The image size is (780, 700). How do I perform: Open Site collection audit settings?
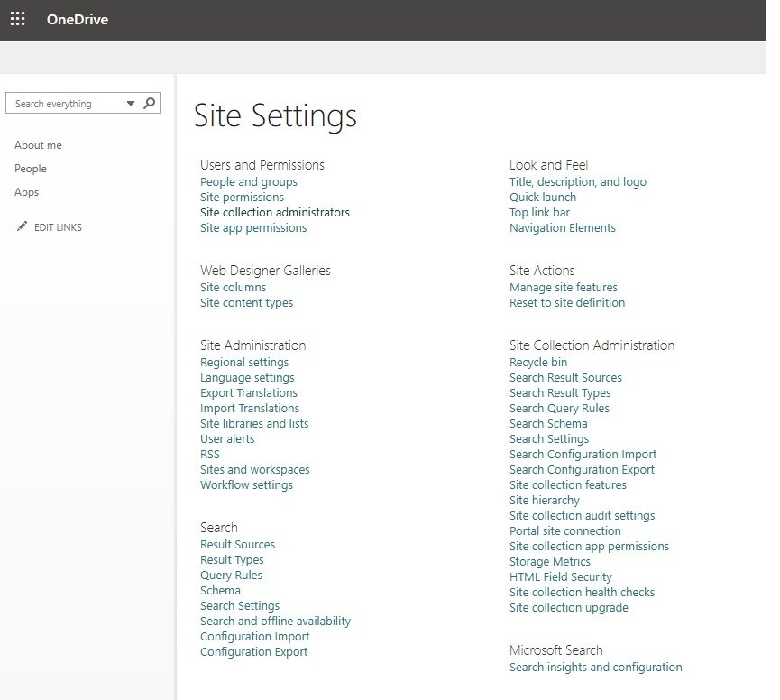click(x=583, y=515)
